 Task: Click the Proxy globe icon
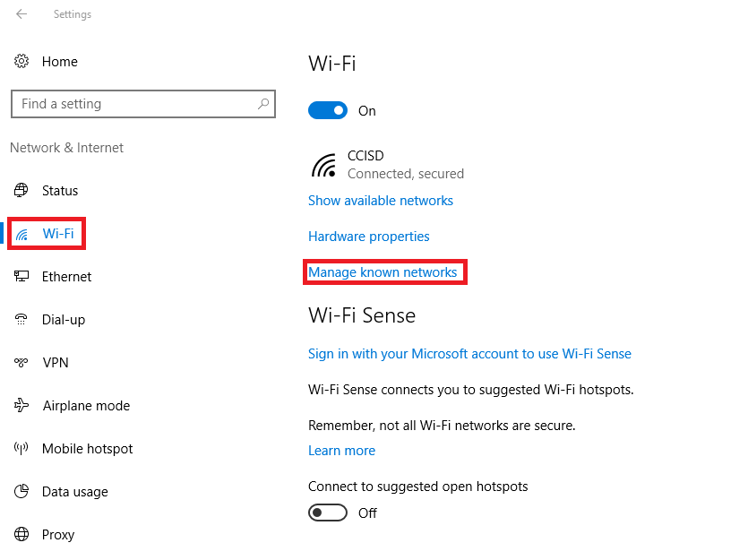pyautogui.click(x=21, y=534)
